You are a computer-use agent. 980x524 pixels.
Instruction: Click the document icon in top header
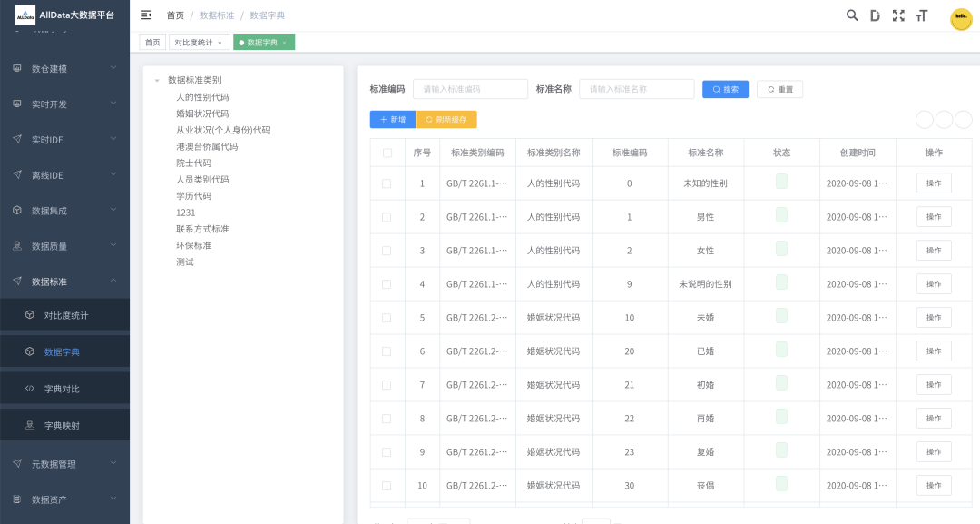[x=875, y=15]
